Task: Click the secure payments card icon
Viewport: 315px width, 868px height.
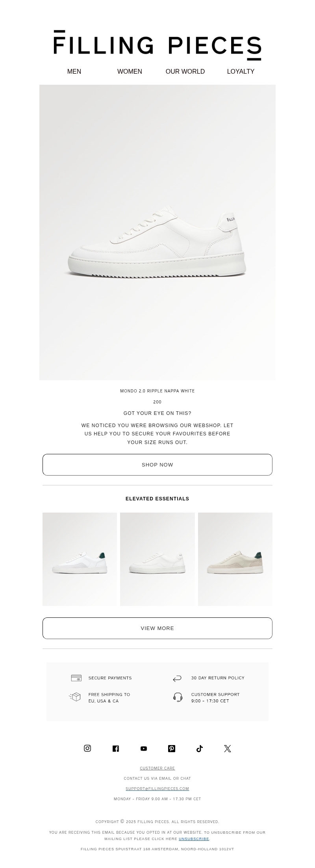Action: click(76, 678)
